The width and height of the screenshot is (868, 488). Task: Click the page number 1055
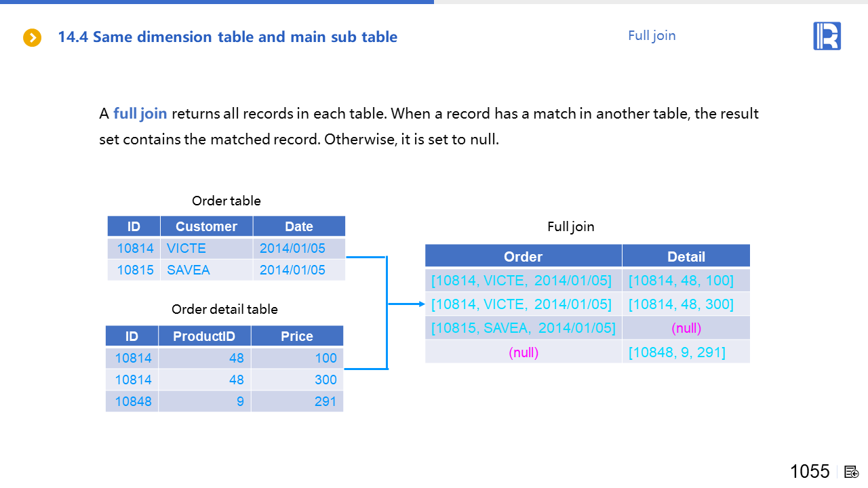coord(810,471)
